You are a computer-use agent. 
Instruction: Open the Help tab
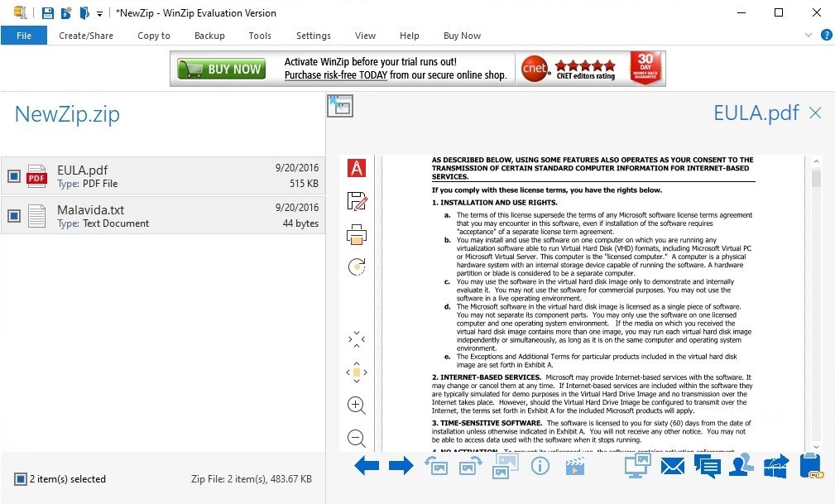point(409,36)
